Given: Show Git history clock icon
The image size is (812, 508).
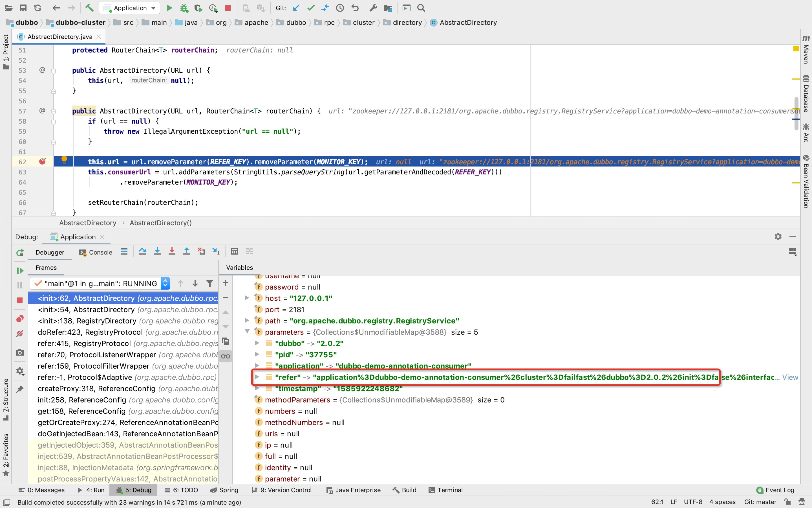Looking at the screenshot, I should pos(340,8).
